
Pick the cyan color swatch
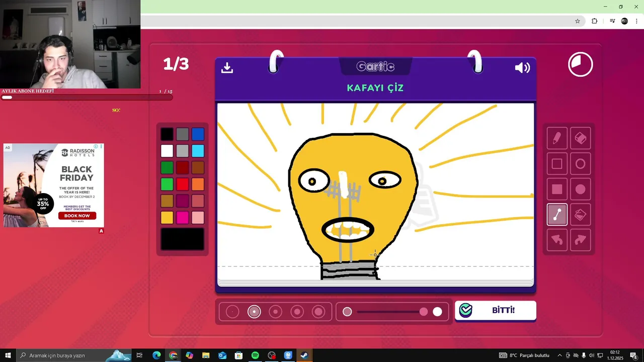(198, 151)
